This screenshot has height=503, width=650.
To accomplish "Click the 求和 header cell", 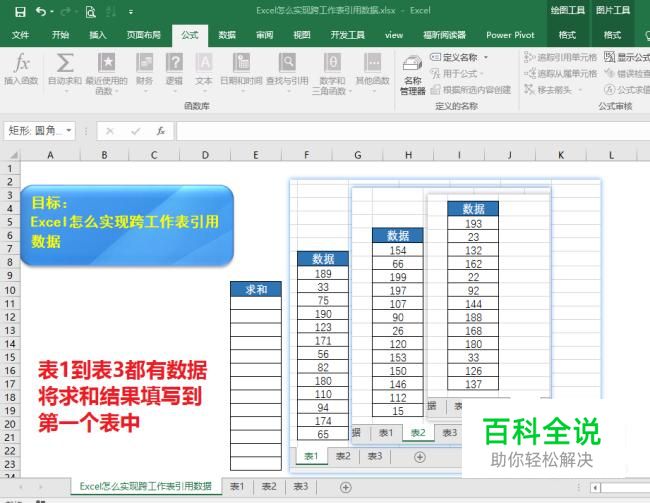I will coord(256,289).
